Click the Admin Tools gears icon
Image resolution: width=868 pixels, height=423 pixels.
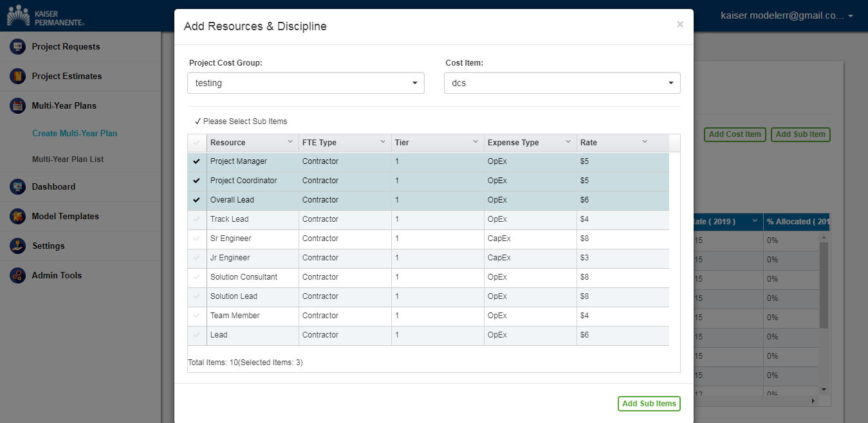[17, 275]
